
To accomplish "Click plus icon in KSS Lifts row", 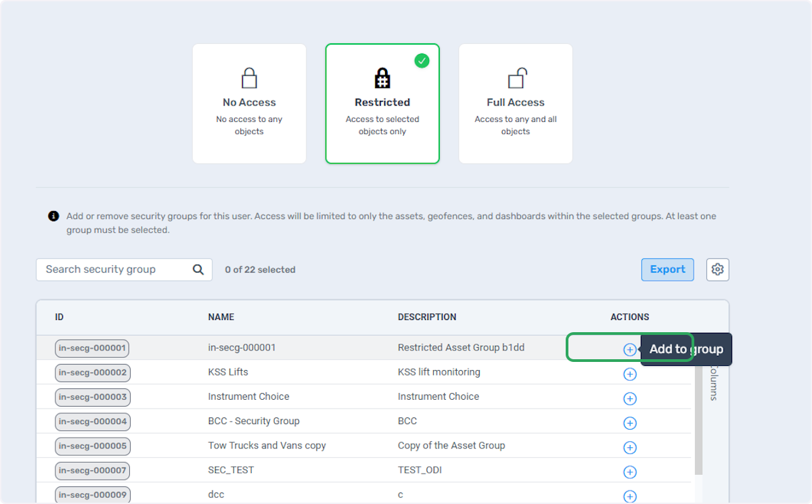I will [629, 374].
